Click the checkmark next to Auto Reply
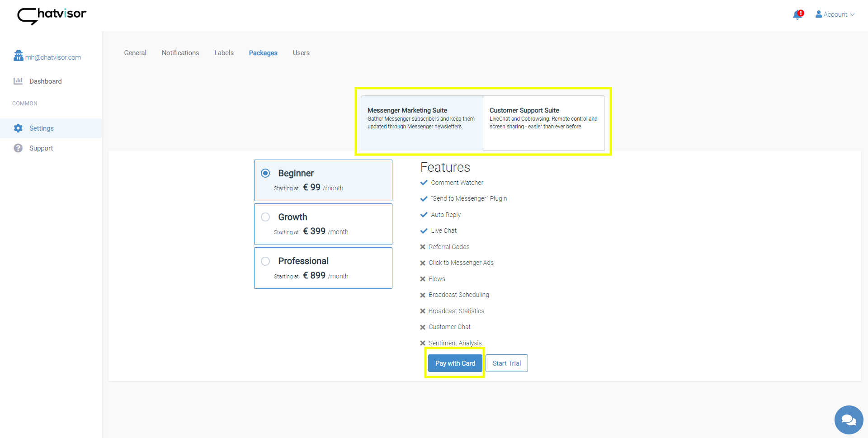 click(424, 215)
